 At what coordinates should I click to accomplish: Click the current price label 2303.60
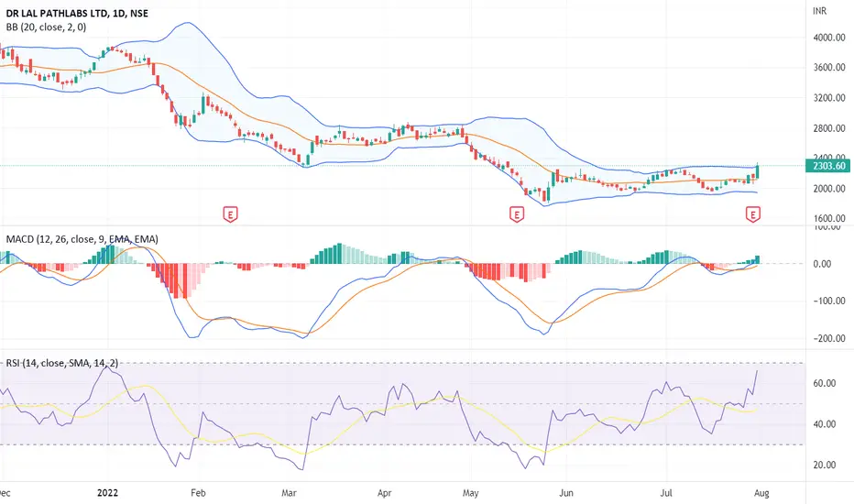[x=829, y=166]
